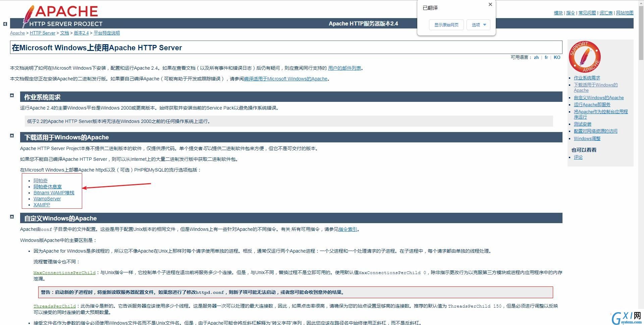Jump to 自定义Windows的Apache in sidebar
Screen dimensions: 644x325
(x=599, y=97)
